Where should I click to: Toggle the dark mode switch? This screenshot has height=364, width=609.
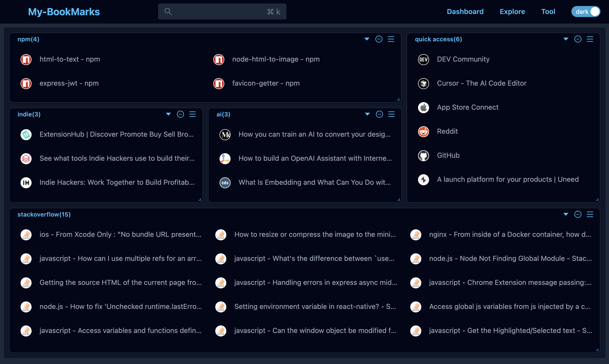586,12
